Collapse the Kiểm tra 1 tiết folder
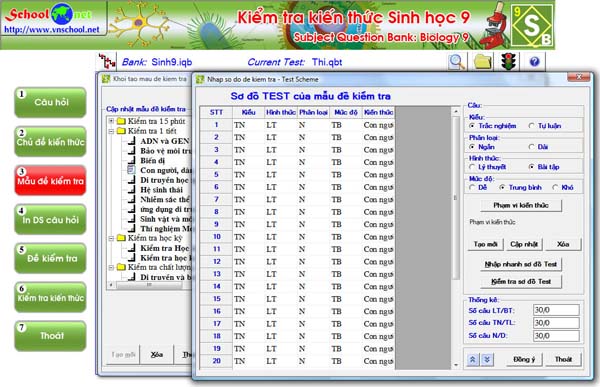Viewport: 600px width, 387px height. click(x=111, y=131)
